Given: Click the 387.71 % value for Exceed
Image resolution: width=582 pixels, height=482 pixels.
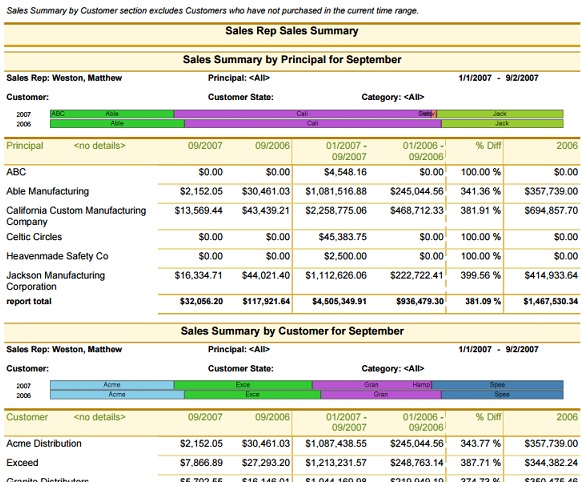Looking at the screenshot, I should (x=481, y=463).
